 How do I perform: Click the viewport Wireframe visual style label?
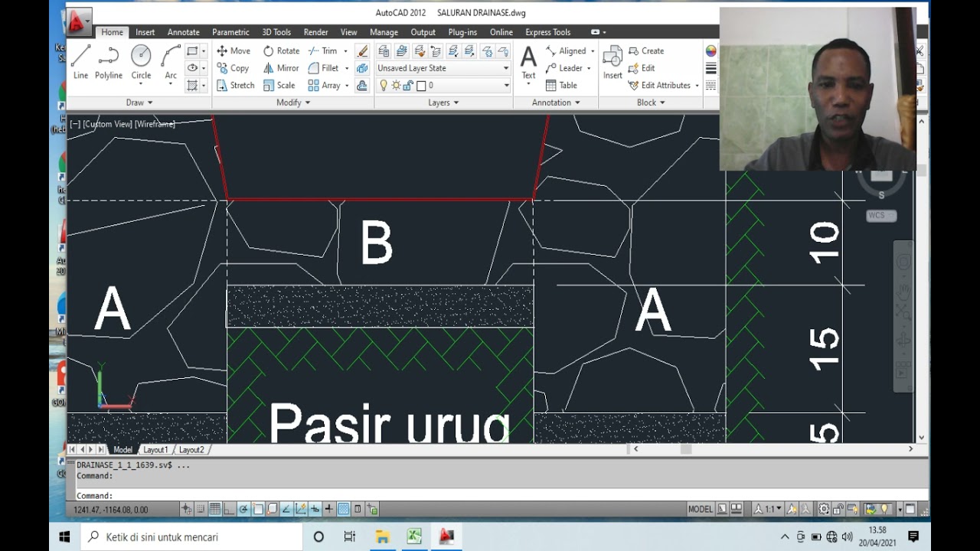[155, 124]
